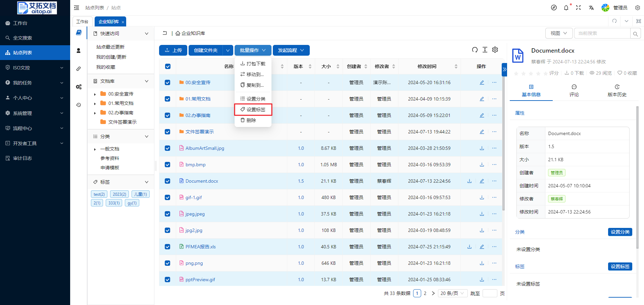The width and height of the screenshot is (644, 305).
Task: Click the 设置分类 button in detail panel
Action: pos(620,232)
